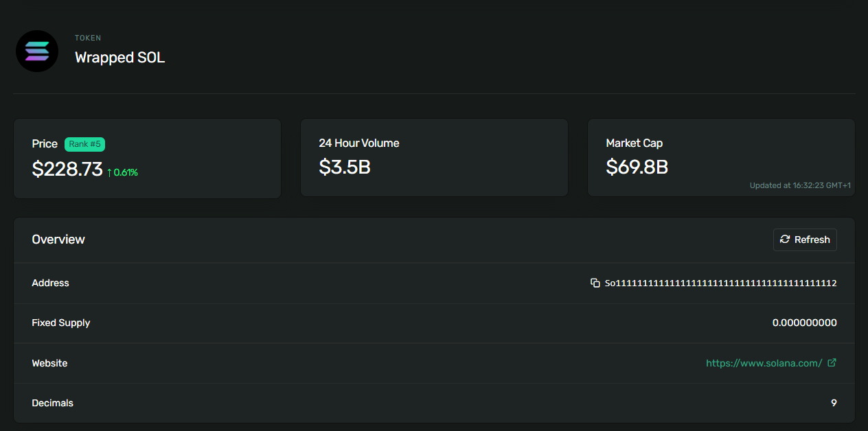868x431 pixels.
Task: Click the Wrapped SOL token logo
Action: click(37, 51)
